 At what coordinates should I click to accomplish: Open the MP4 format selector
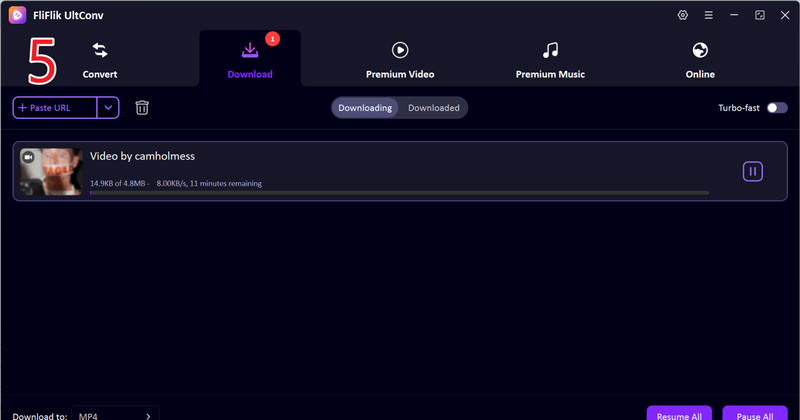pos(115,415)
